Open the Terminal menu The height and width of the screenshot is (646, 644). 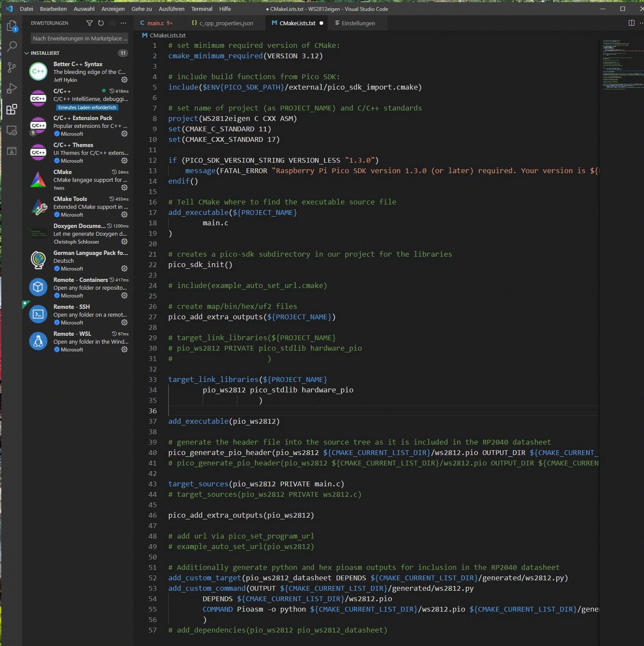[x=202, y=9]
